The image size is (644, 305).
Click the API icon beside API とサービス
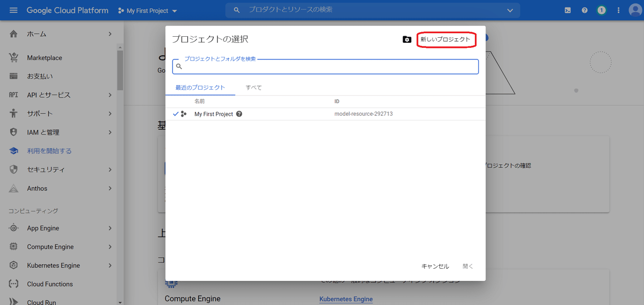tap(14, 95)
